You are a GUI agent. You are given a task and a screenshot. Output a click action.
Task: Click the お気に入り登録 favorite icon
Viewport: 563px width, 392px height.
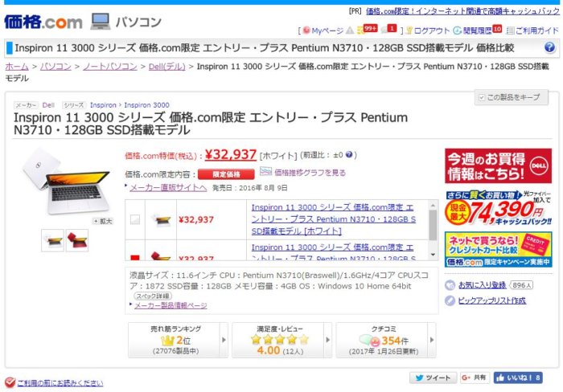click(x=450, y=285)
